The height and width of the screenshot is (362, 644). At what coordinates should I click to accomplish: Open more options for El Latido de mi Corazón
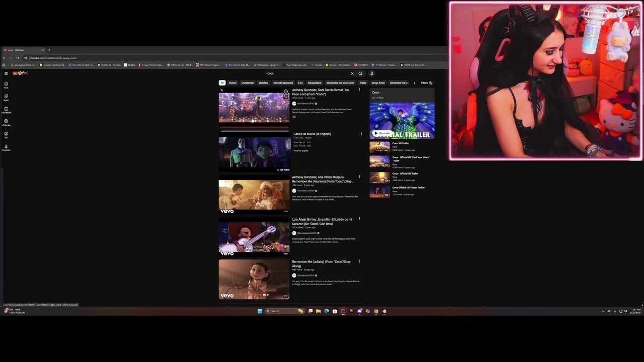pos(359,219)
